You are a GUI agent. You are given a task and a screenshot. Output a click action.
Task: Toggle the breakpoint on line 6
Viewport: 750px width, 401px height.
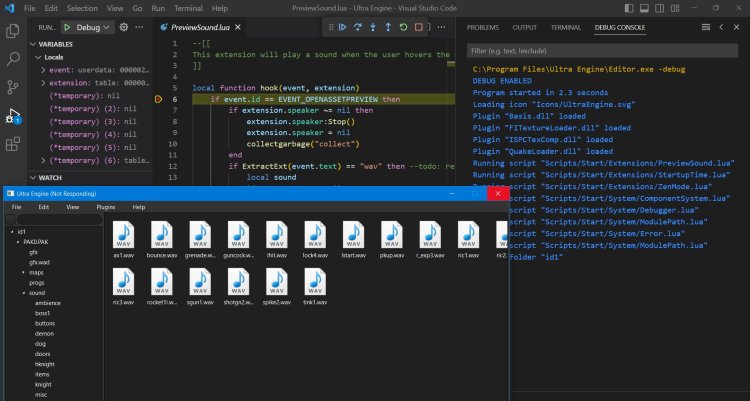tap(160, 100)
